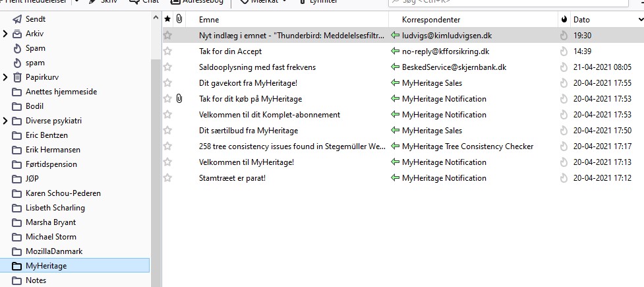The height and width of the screenshot is (287, 644).
Task: Star the 'Velkommen til dit Komplet-abonnement' message
Action: point(167,115)
